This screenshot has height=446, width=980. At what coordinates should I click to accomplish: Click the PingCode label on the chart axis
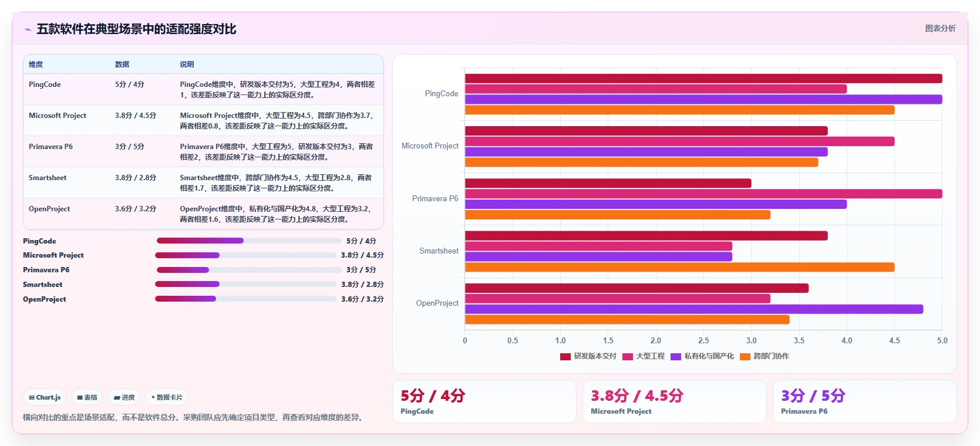[x=442, y=94]
